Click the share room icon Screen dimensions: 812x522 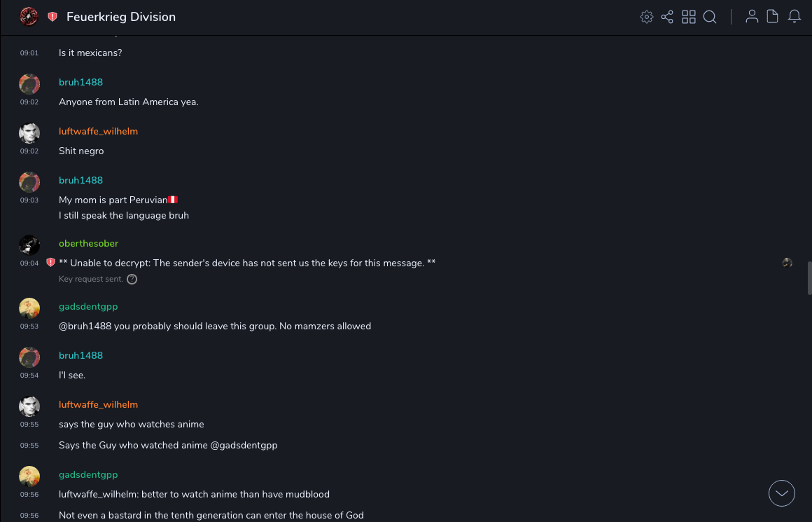(x=667, y=17)
